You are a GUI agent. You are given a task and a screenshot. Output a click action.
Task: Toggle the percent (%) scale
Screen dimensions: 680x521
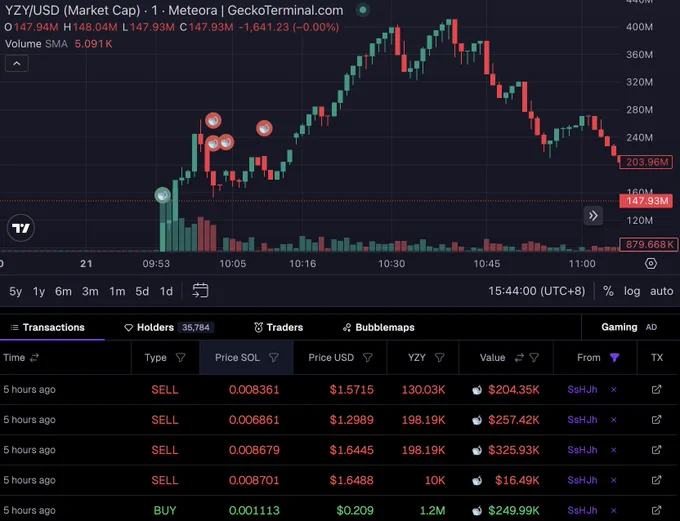(608, 291)
